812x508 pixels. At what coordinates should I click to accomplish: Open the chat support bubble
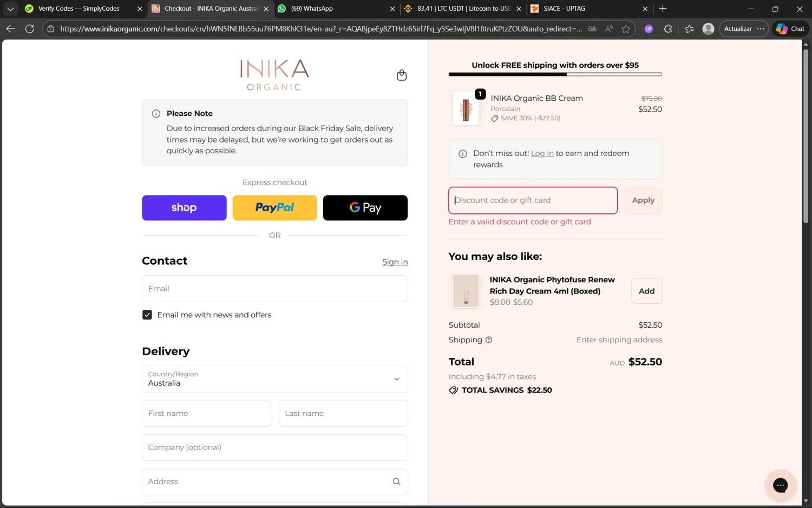click(x=780, y=485)
